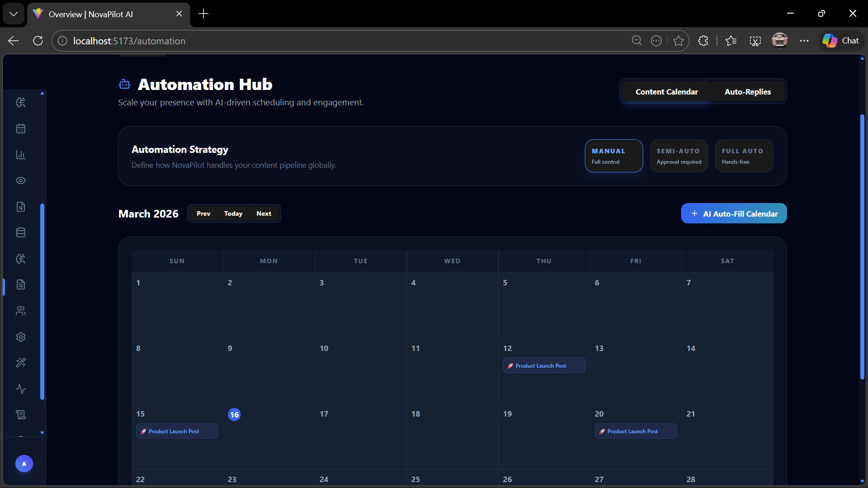Select calendar day 1

(x=177, y=305)
